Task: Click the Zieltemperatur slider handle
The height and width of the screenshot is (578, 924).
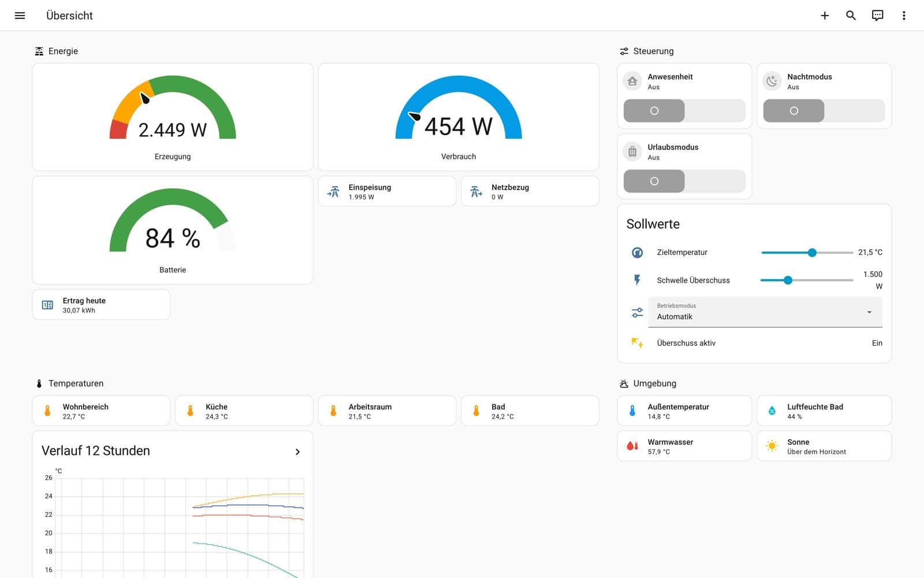Action: point(812,253)
